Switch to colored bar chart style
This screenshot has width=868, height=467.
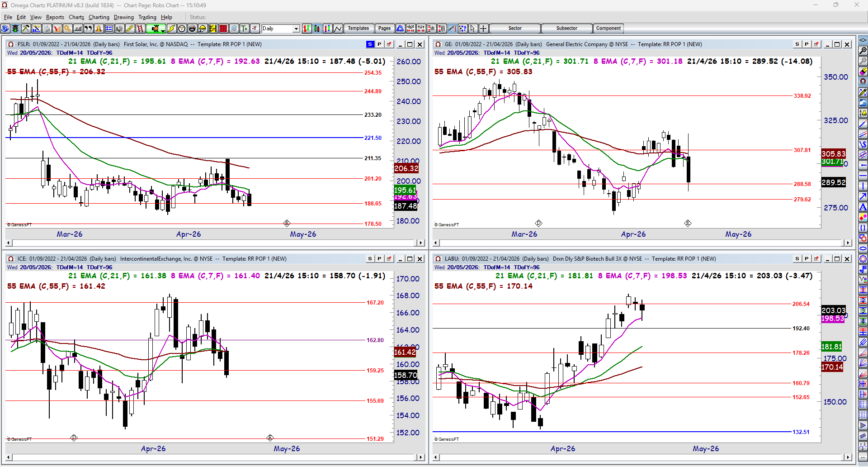(328, 29)
